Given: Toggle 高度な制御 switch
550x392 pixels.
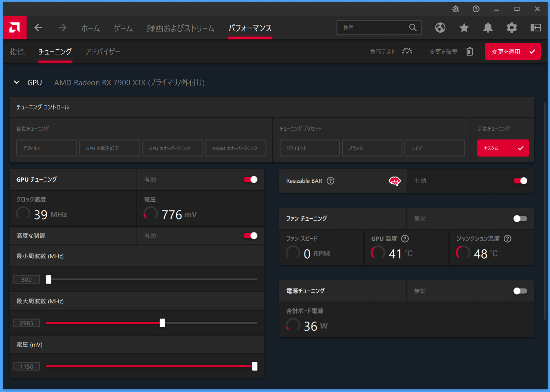Looking at the screenshot, I should point(250,235).
